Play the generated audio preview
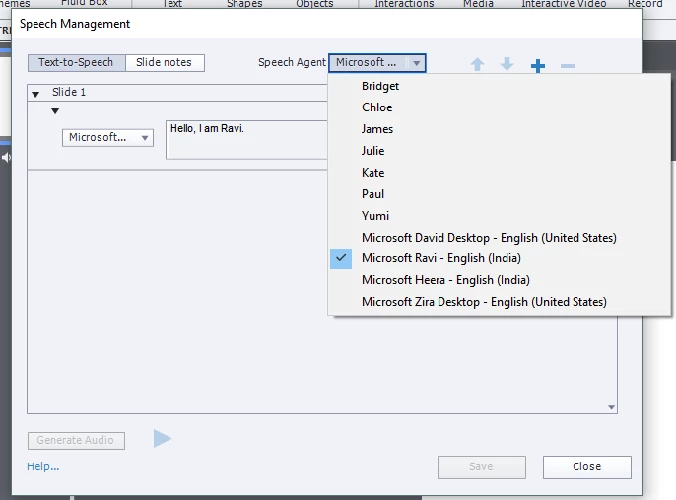 (x=163, y=439)
